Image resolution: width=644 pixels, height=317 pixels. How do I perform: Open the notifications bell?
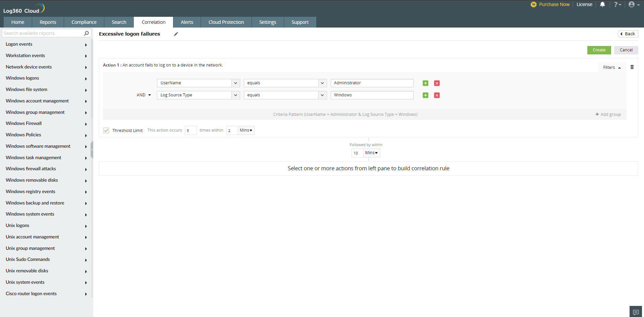602,4
